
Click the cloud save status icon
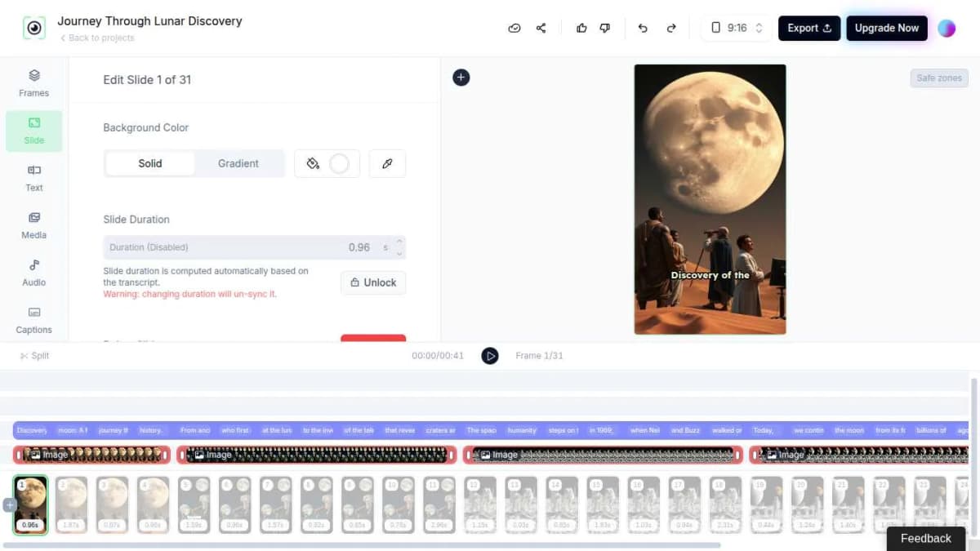pyautogui.click(x=514, y=28)
